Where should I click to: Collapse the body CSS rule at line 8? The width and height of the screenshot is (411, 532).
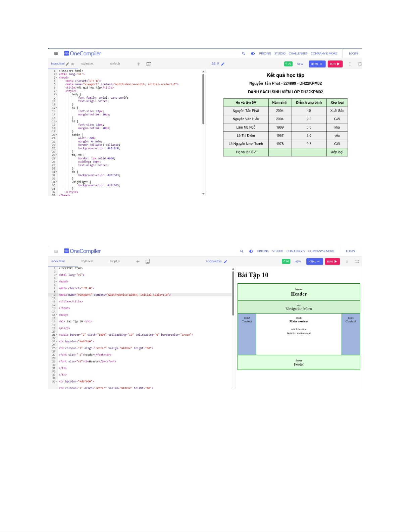pyautogui.click(x=57, y=94)
